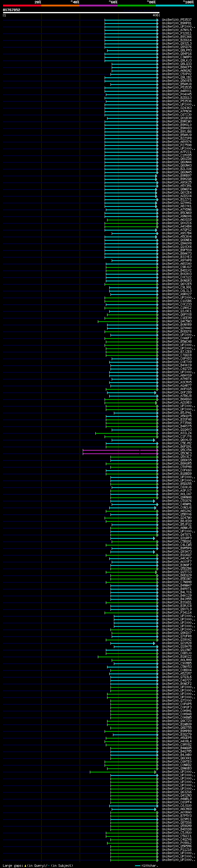
Task: Select the UniRef100_C1USB6 label
Action: [177, 301]
